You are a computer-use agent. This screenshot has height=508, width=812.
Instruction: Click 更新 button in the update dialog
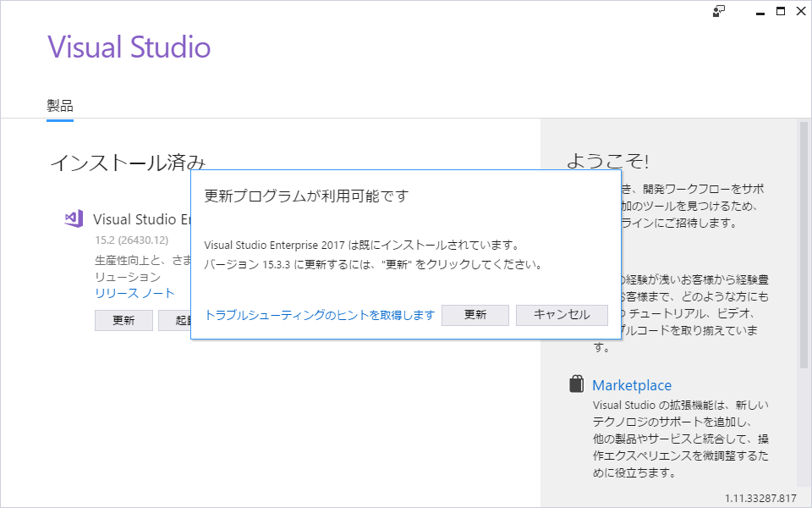pos(475,315)
